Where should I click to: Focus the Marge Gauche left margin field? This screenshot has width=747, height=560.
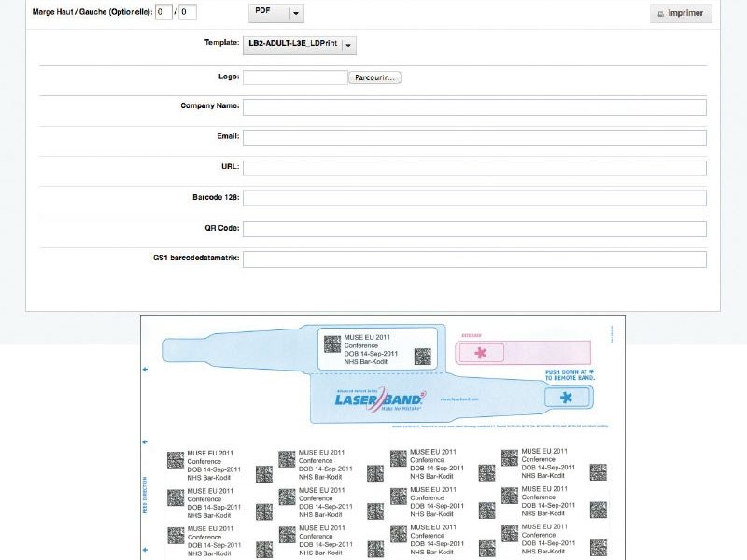tap(188, 12)
